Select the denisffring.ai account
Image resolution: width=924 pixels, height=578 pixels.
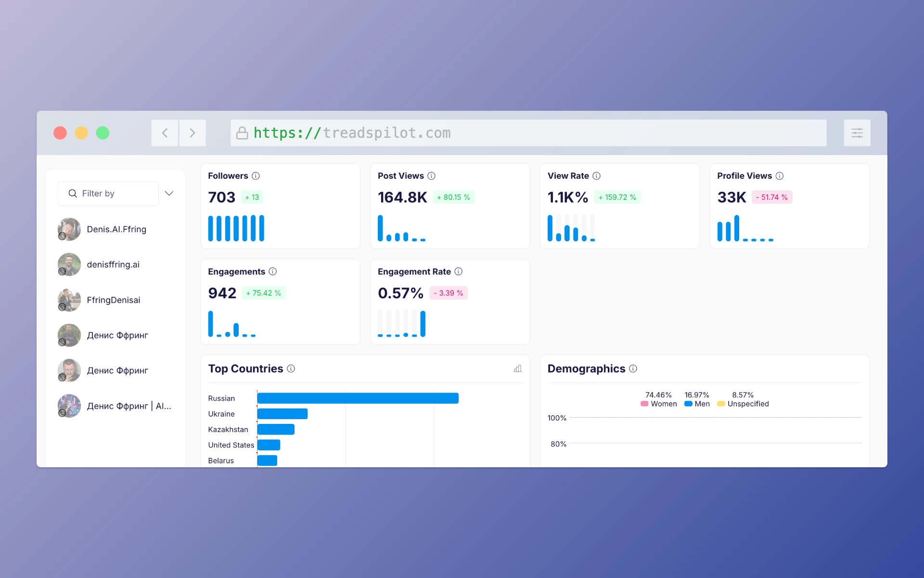pyautogui.click(x=113, y=264)
